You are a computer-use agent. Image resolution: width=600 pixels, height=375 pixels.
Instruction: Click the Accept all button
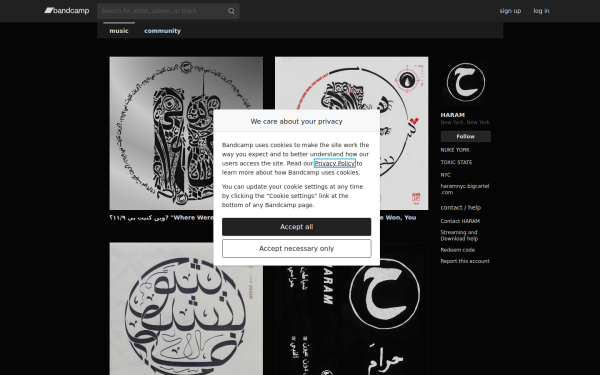coord(297,227)
